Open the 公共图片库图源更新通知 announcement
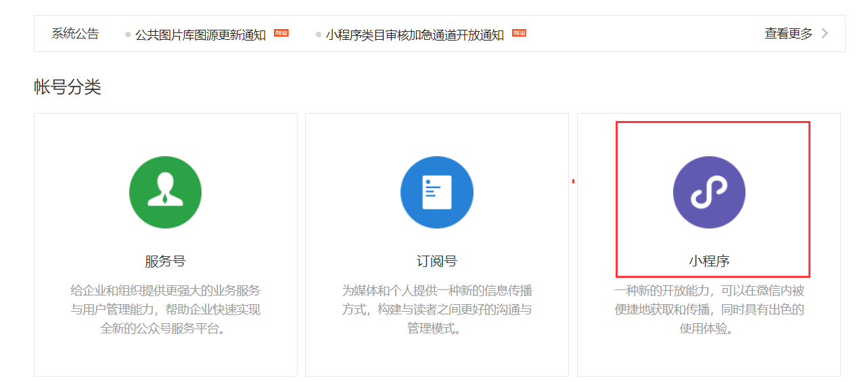 200,34
